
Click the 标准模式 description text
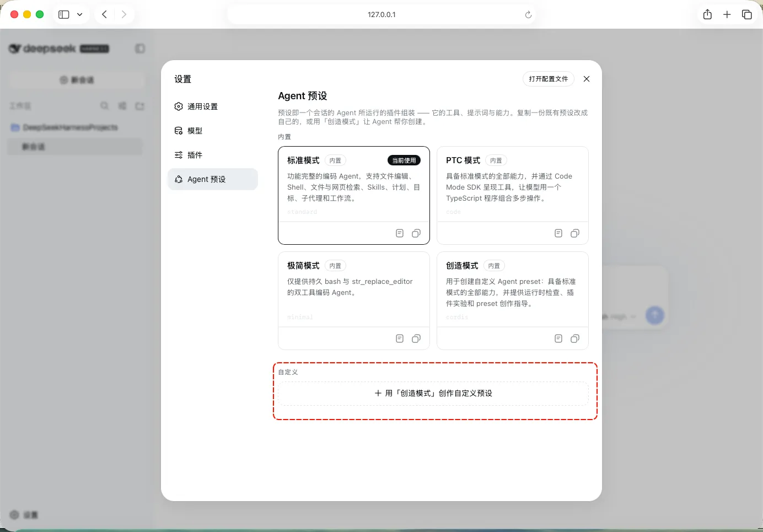[353, 187]
